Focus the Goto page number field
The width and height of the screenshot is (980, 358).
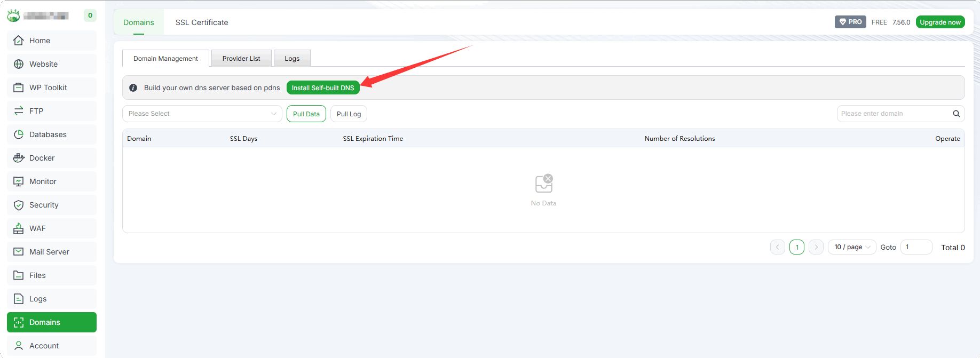pyautogui.click(x=916, y=247)
